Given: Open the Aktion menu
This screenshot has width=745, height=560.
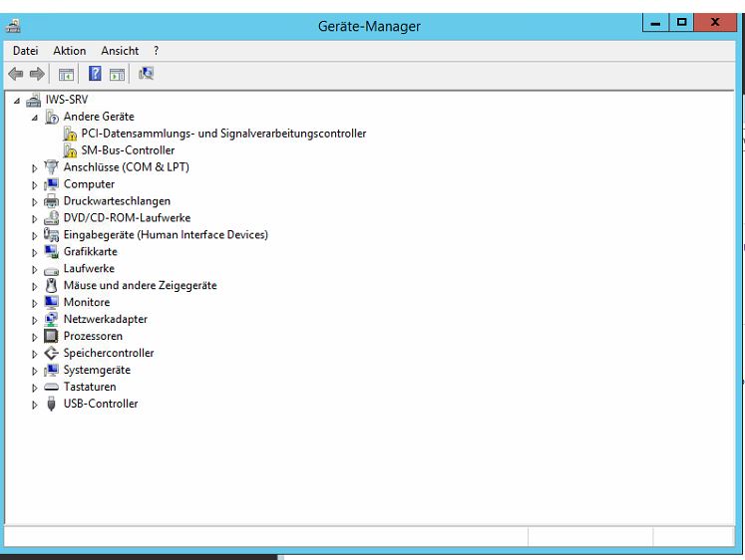Looking at the screenshot, I should (70, 51).
